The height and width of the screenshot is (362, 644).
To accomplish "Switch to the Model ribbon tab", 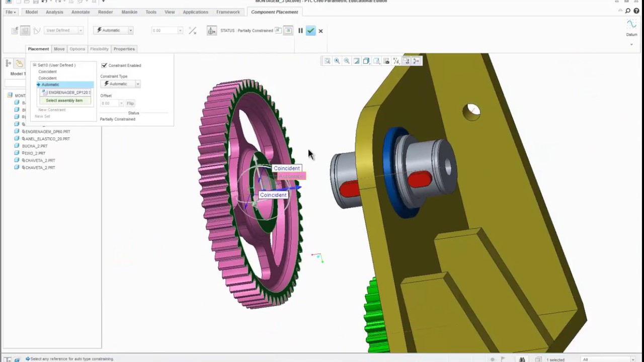I will coord(31,12).
